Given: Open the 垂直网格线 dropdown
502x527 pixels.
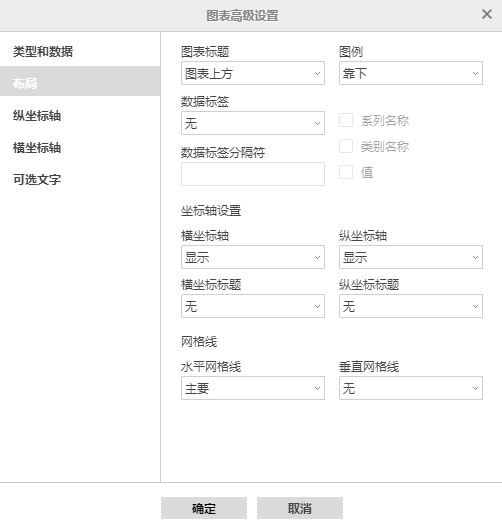Looking at the screenshot, I should 411,388.
